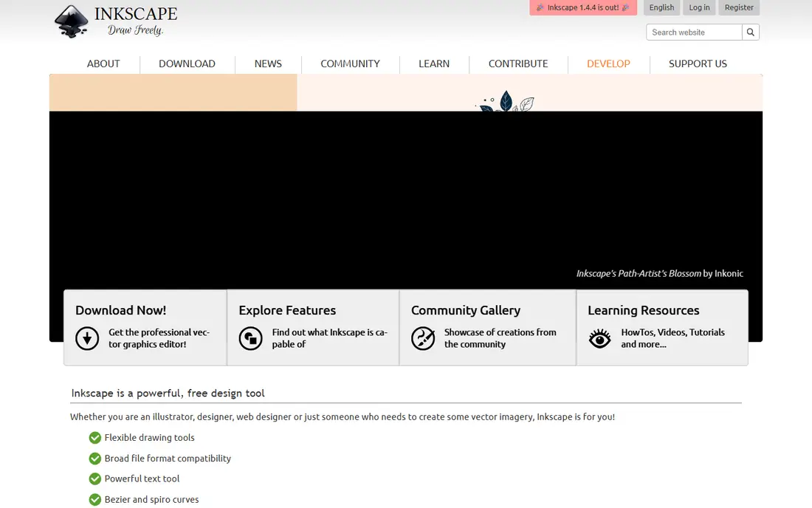Click 'Powerful text tool' text
This screenshot has width=812, height=508.
click(142, 478)
